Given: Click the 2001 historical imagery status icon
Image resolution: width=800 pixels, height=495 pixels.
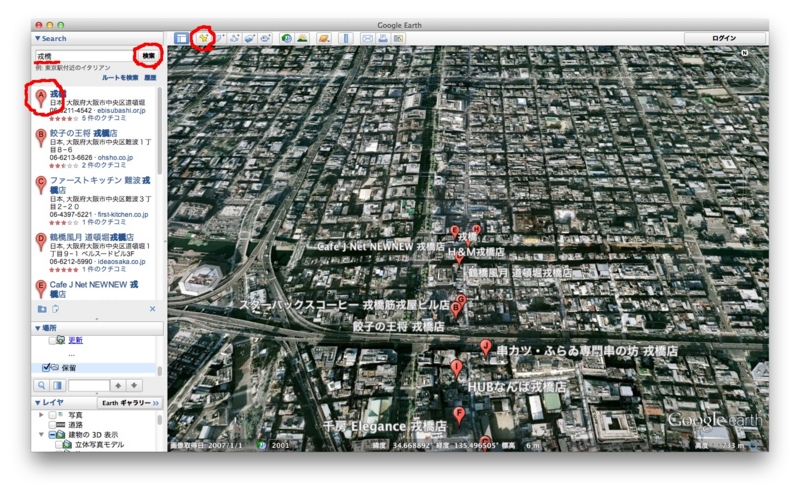Looking at the screenshot, I should coord(262,446).
